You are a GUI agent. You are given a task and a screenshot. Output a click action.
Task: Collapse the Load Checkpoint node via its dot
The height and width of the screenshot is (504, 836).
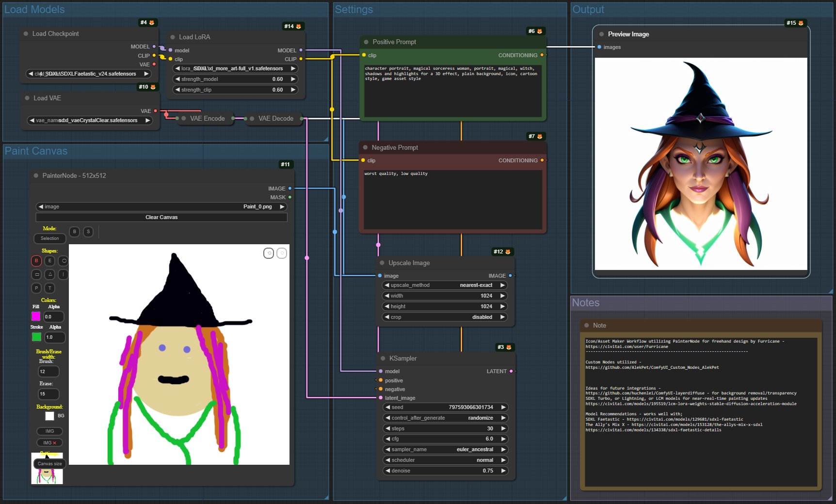[26, 33]
